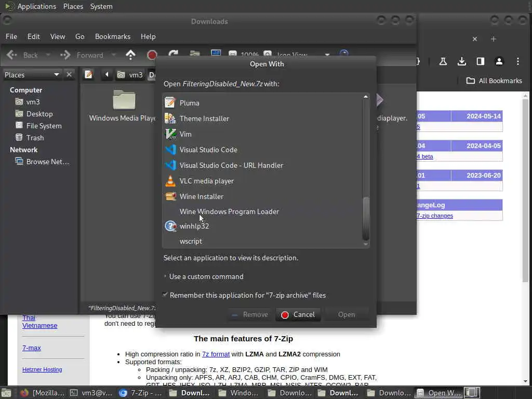Open the Go menu
Image resolution: width=532 pixels, height=399 pixels.
[79, 36]
